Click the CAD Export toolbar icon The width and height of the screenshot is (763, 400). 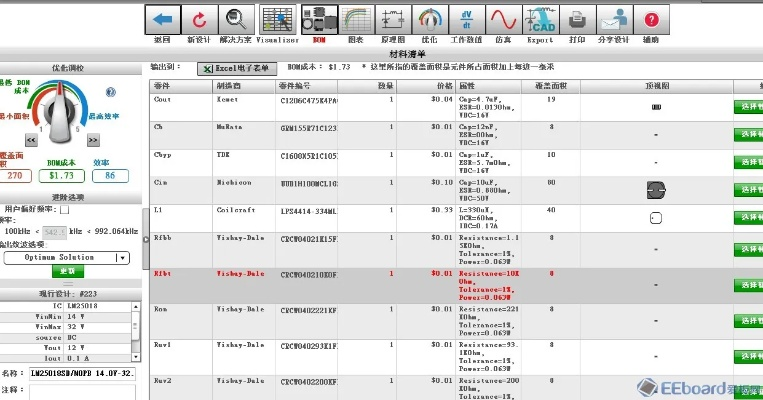pos(540,19)
